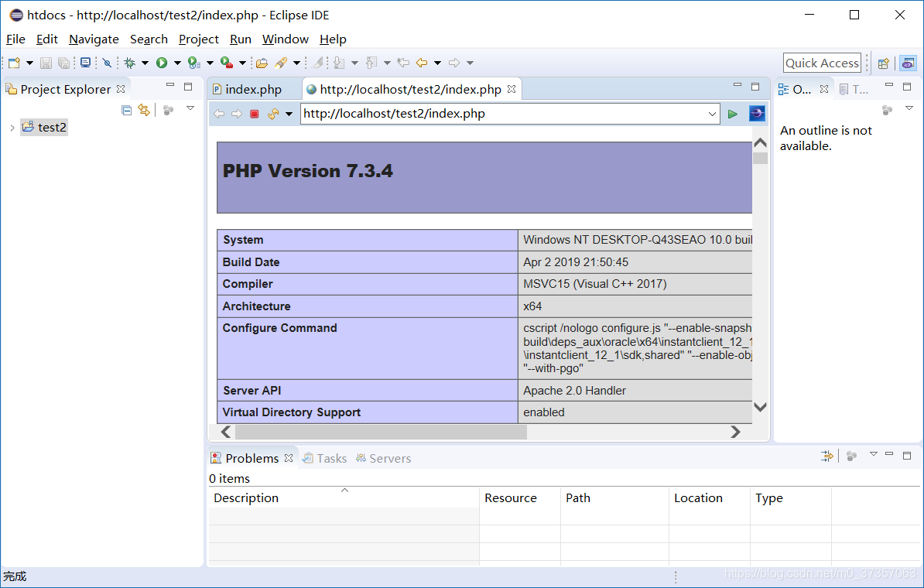
Task: Sort by the Description column header
Action: click(344, 497)
